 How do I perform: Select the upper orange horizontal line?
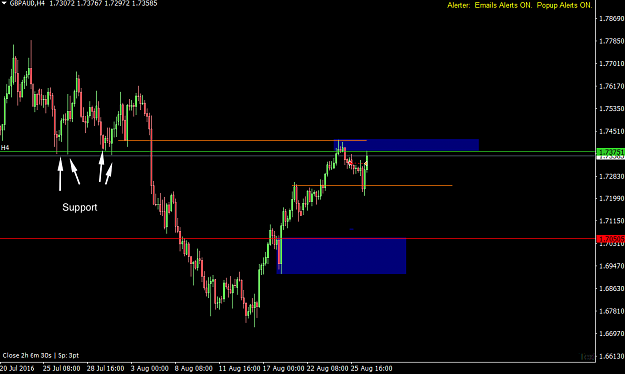[242, 140]
